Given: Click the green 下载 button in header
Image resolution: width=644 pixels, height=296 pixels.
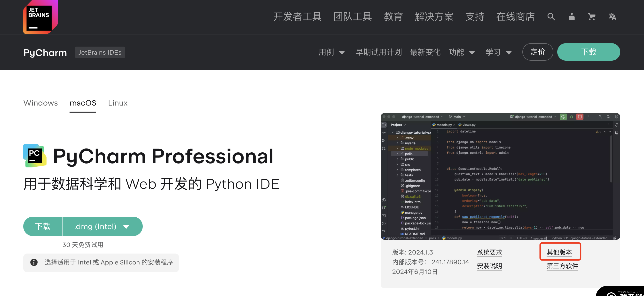Looking at the screenshot, I should (589, 52).
